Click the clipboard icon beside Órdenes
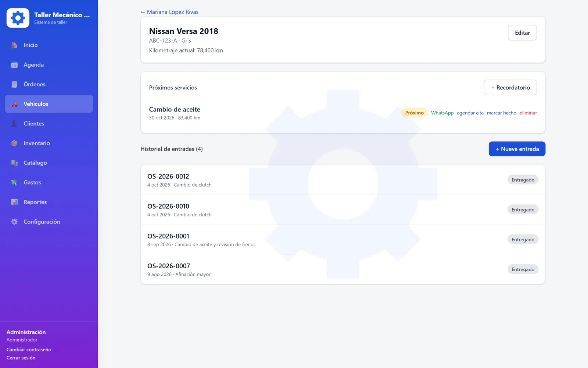This screenshot has width=588, height=368. 14,84
